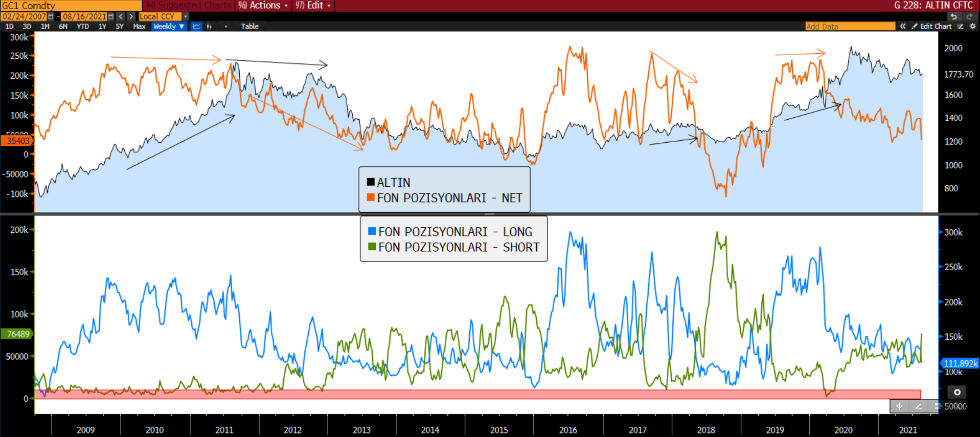Screen dimensions: 980x437
Task: Click G 228: ALTIN CFTC chart title
Action: click(x=933, y=5)
